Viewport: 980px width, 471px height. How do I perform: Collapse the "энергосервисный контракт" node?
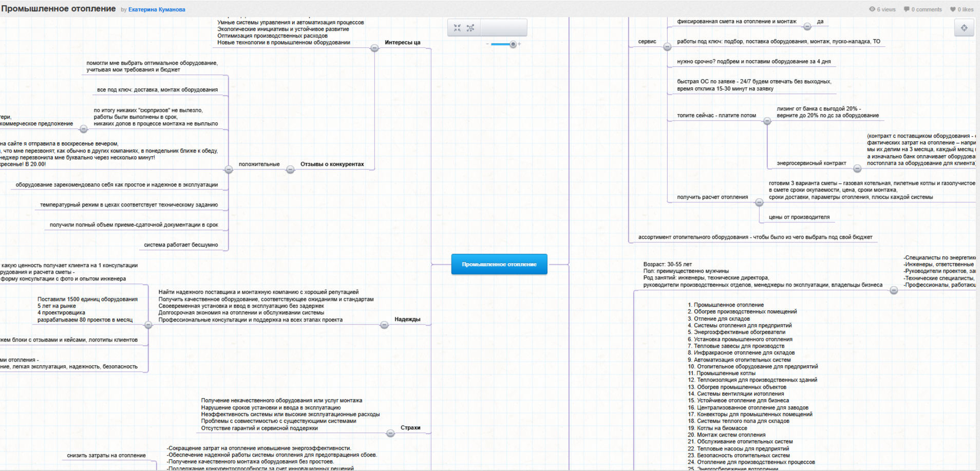tap(857, 168)
